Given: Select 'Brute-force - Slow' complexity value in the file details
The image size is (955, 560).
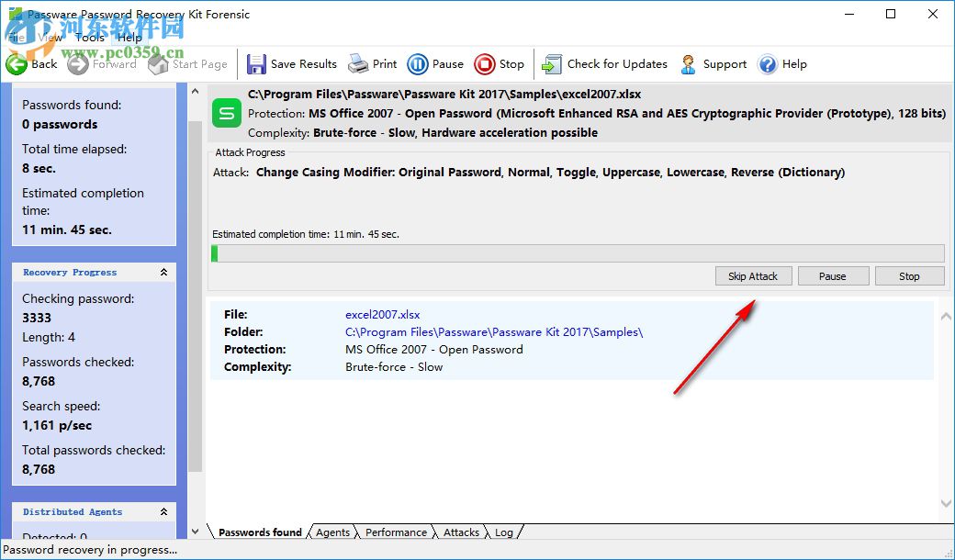Looking at the screenshot, I should (x=393, y=367).
